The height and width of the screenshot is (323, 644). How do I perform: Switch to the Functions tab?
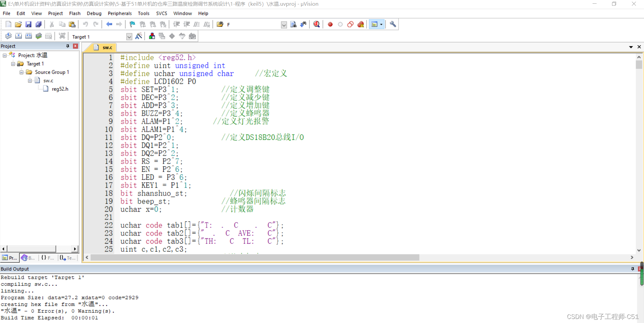coord(47,258)
